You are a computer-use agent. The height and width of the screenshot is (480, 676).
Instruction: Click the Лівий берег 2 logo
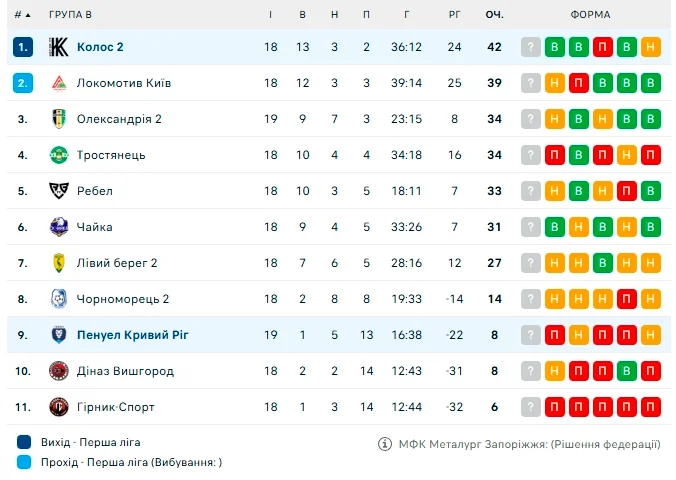[x=58, y=263]
